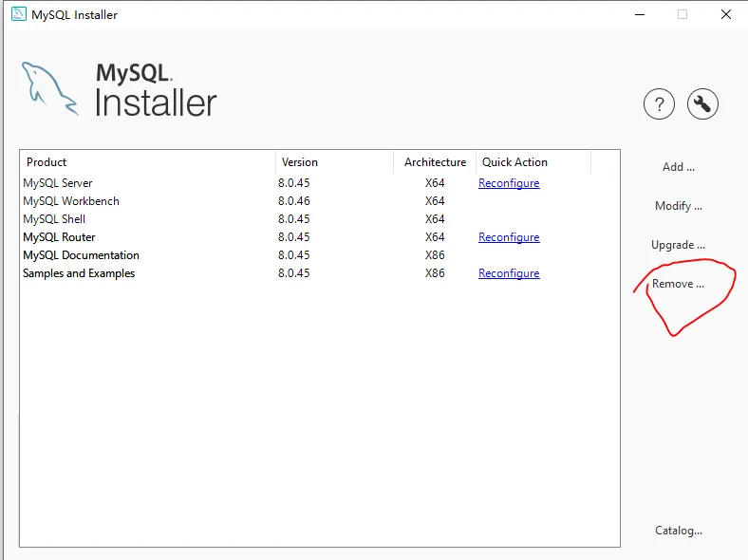The height and width of the screenshot is (560, 748).
Task: Close the MySQL Installer window
Action: (726, 14)
